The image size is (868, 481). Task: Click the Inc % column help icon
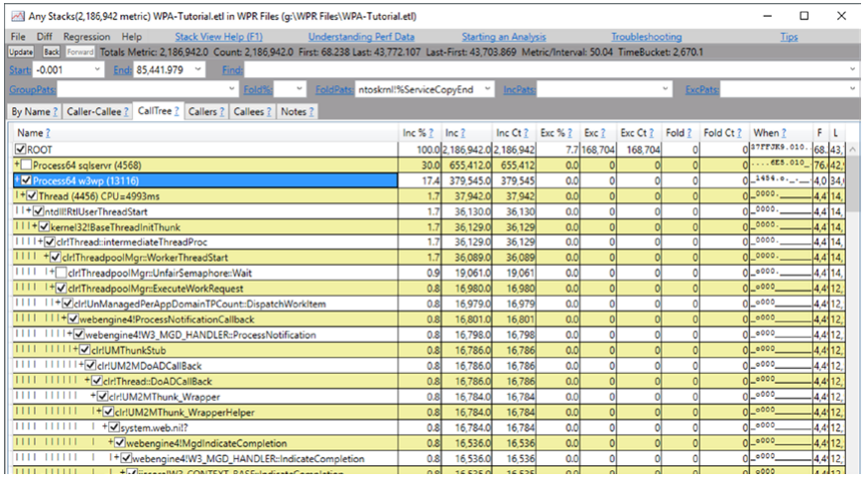pos(431,133)
